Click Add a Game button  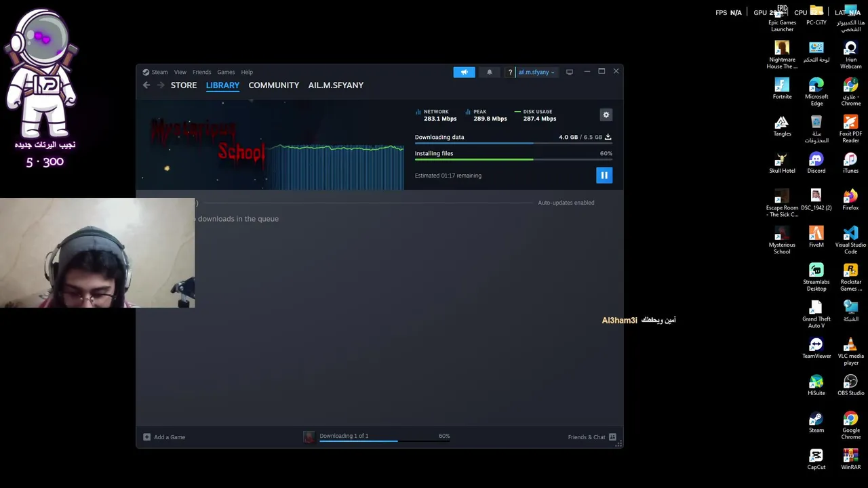click(164, 437)
